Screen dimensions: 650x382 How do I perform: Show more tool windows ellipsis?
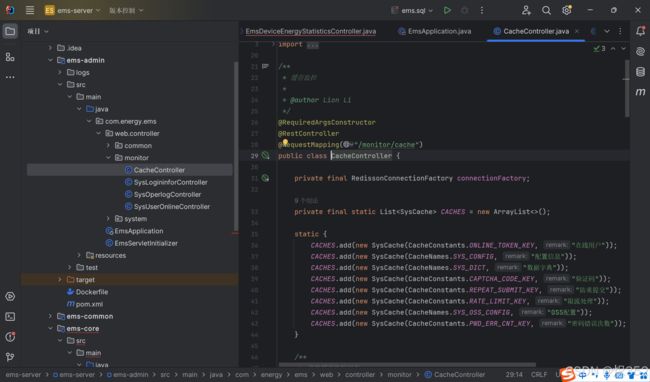point(10,77)
